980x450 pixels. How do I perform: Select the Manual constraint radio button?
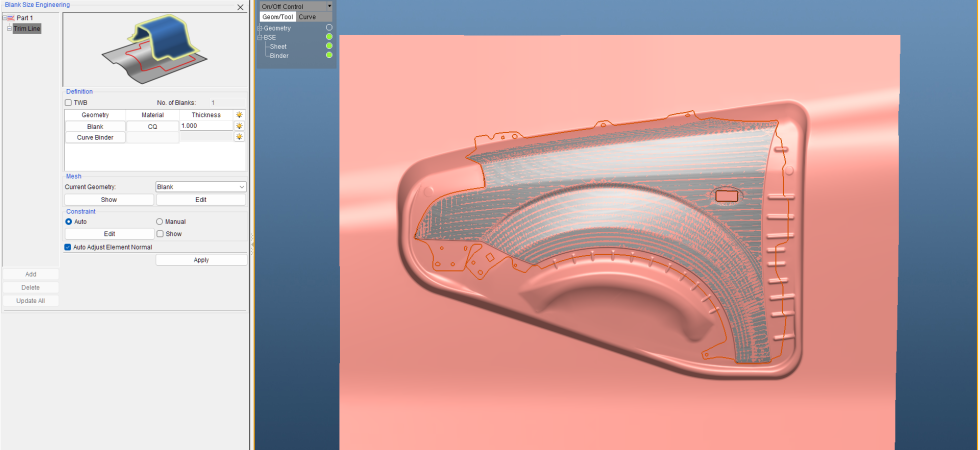click(x=159, y=221)
